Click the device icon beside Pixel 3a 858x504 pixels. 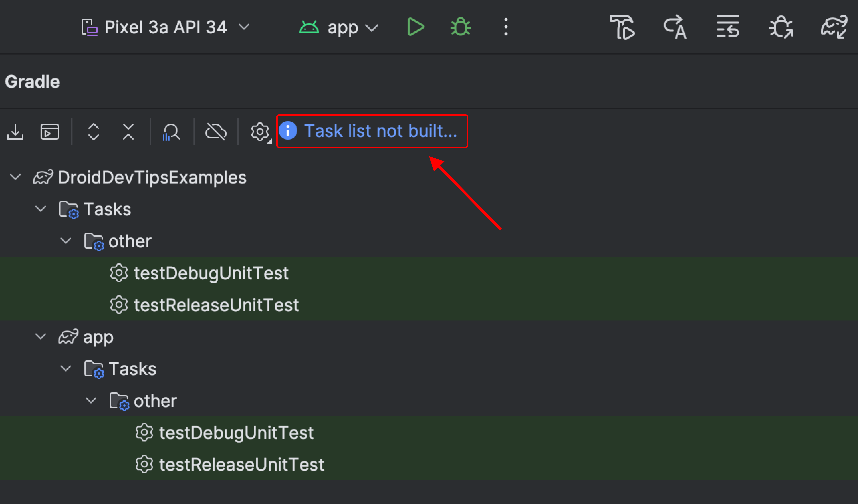[90, 27]
